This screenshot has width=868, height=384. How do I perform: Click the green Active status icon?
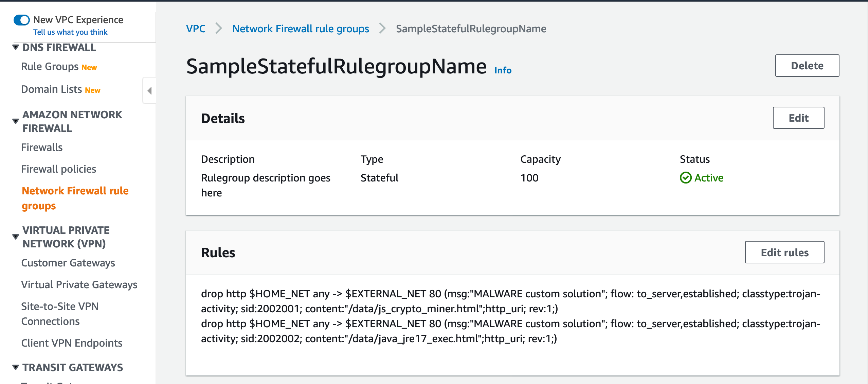coord(686,178)
